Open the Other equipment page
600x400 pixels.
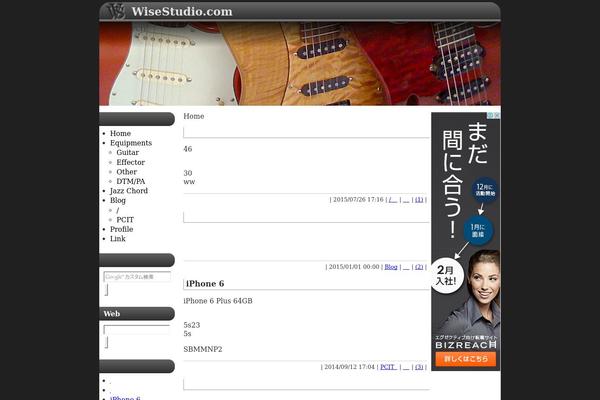point(127,172)
